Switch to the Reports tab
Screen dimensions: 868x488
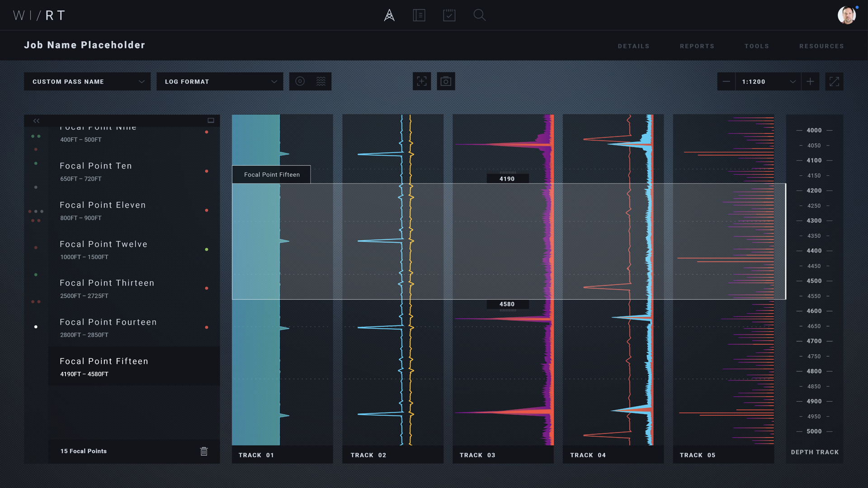point(697,46)
